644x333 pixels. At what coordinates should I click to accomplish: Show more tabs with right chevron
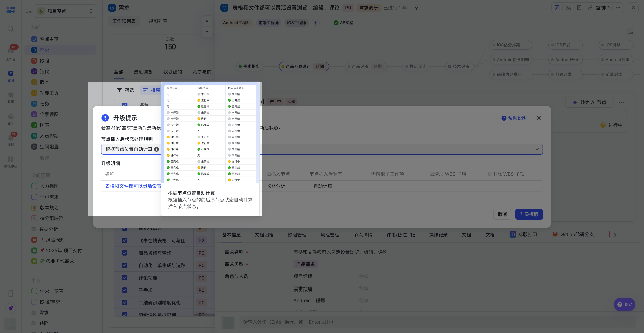615,235
